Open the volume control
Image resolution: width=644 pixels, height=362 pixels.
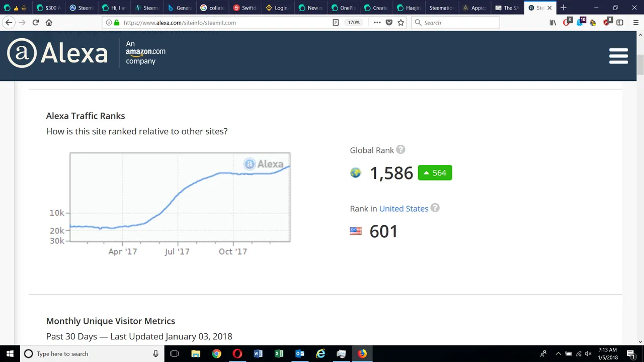(x=588, y=353)
